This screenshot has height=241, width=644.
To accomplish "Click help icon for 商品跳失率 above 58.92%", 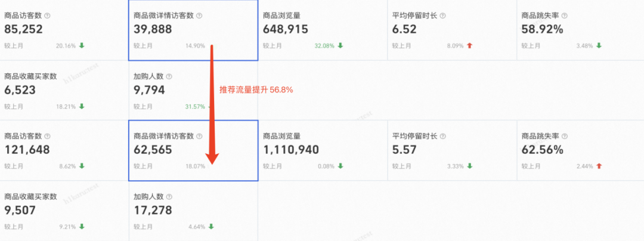I will tap(565, 16).
